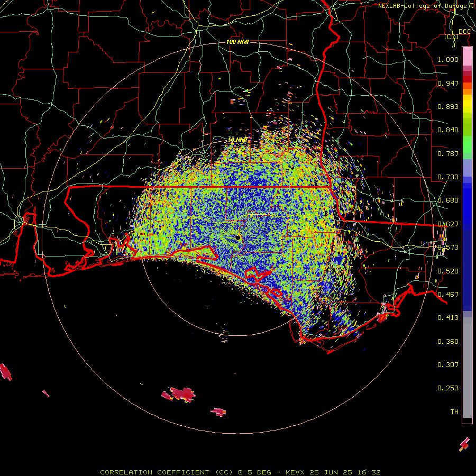Click the 100 NMI range ring label
Image resolution: width=476 pixels, height=476 pixels.
pyautogui.click(x=237, y=42)
